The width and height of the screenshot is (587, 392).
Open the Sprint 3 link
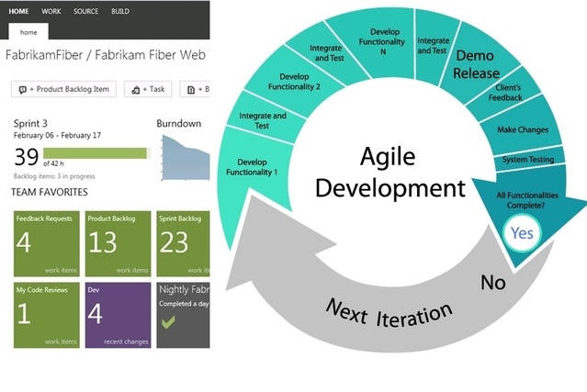30,123
